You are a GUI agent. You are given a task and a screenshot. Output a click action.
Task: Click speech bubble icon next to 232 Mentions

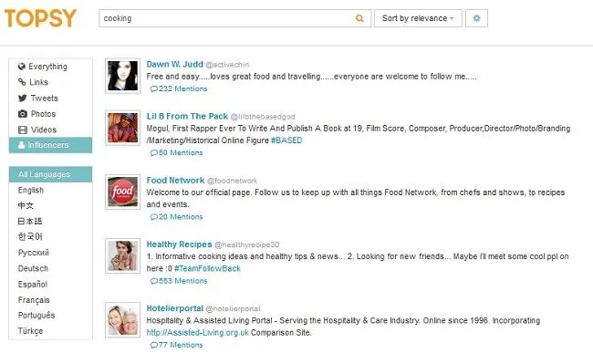tap(154, 89)
